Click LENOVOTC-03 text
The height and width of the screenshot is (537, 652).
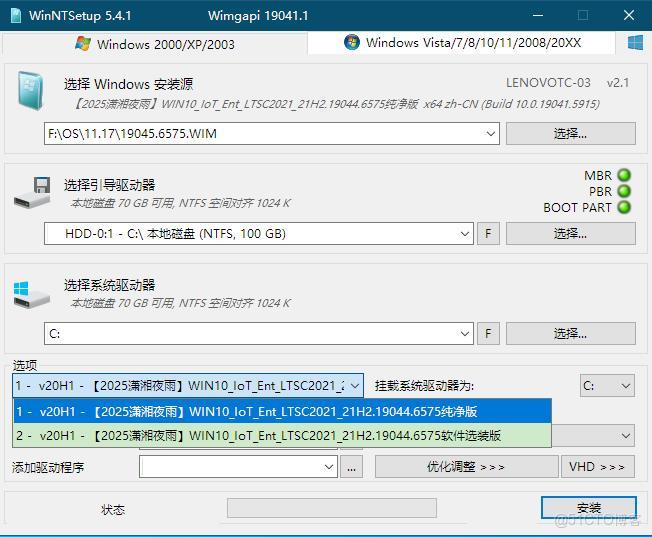pyautogui.click(x=548, y=82)
